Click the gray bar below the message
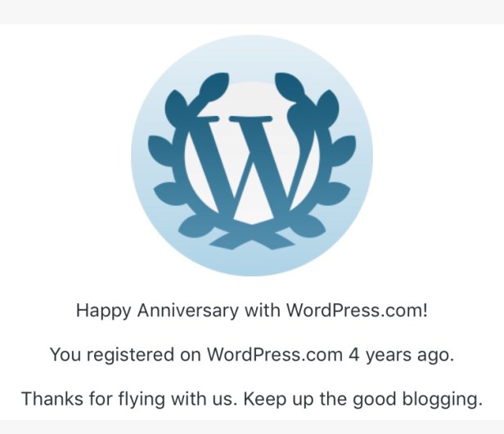Viewport: 504px width, 434px height. coord(251,427)
